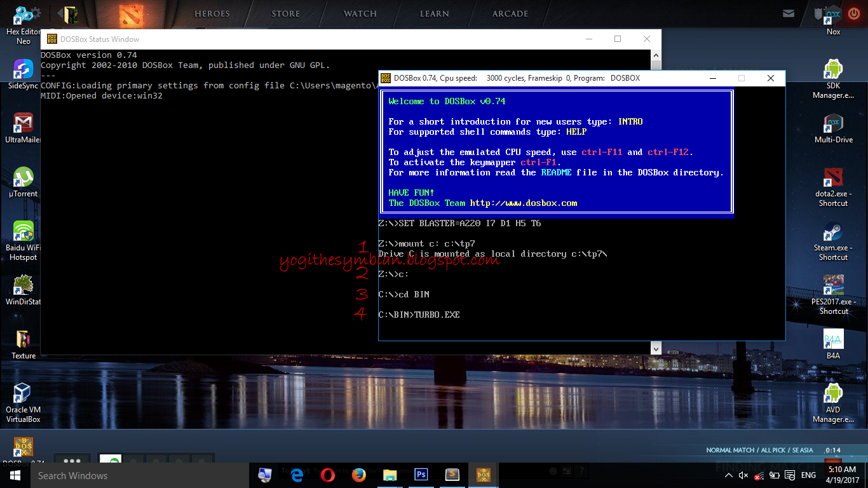Launch SDK Manager from the desktop
868x488 pixels.
833,79
